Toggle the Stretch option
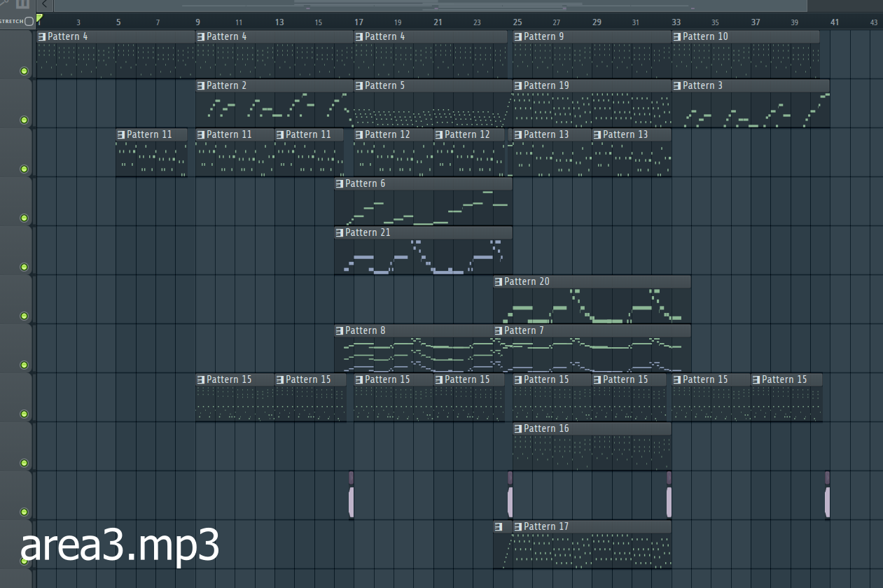Viewport: 883px width, 588px height. pos(29,22)
